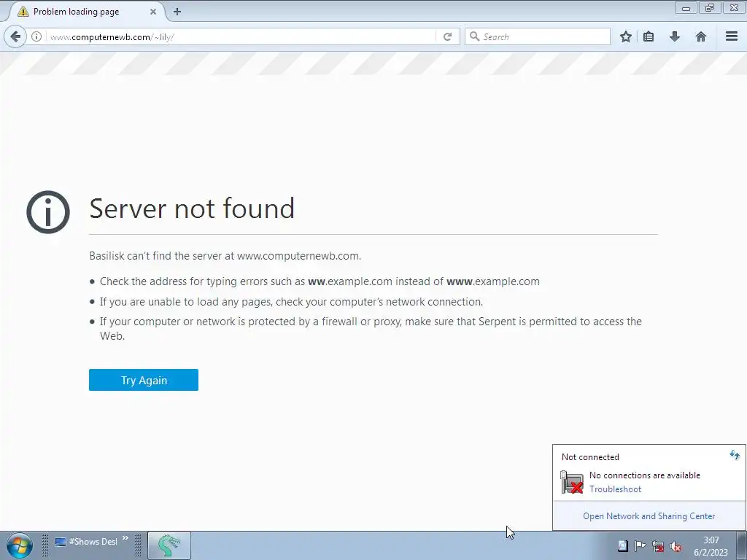This screenshot has height=560, width=747.
Task: Click the '#Shows Desktop' quick launch item
Action: tap(86, 542)
